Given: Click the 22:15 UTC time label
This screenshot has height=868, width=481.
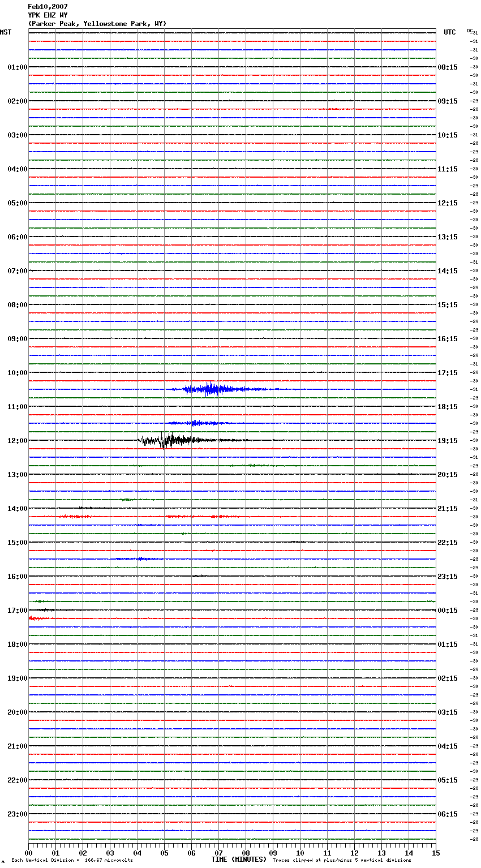Looking at the screenshot, I should 448,543.
